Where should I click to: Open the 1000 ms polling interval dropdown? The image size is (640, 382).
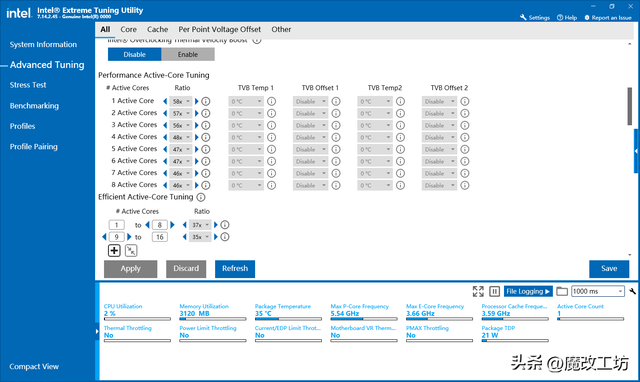598,291
